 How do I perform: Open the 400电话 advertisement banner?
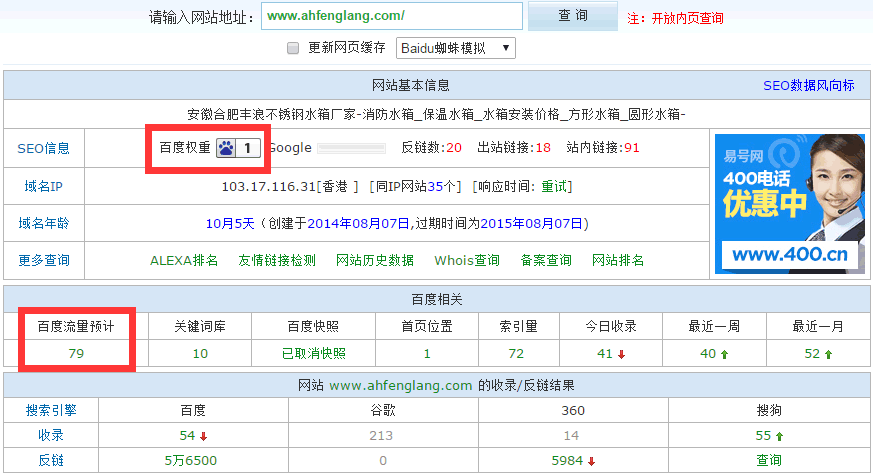click(x=789, y=204)
